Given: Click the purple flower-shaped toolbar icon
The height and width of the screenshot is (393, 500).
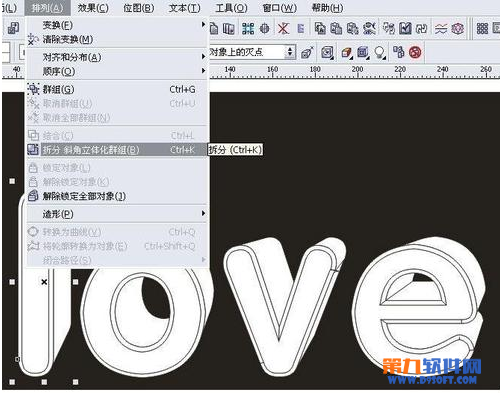Looking at the screenshot, I should [458, 28].
